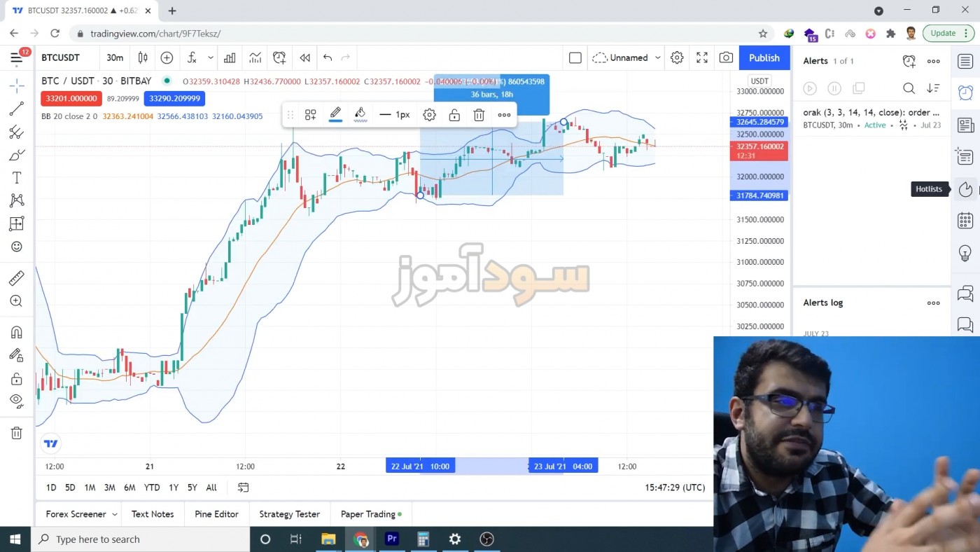Toggle lock all drawing tools
Image resolution: width=980 pixels, height=552 pixels.
pos(17,378)
